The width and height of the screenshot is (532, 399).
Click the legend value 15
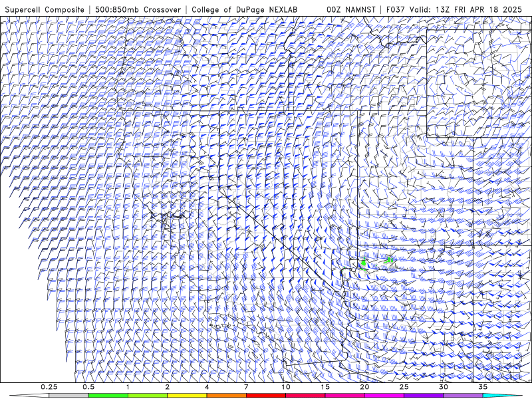pos(325,387)
